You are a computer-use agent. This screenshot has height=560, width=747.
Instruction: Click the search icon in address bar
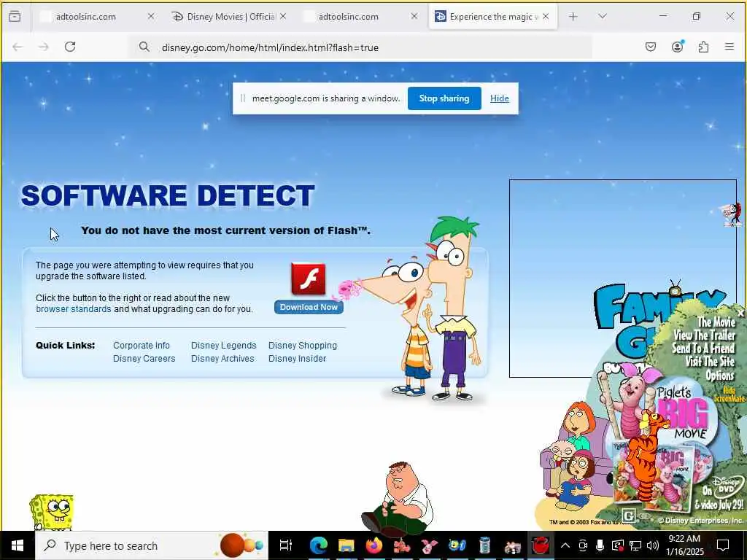point(144,47)
